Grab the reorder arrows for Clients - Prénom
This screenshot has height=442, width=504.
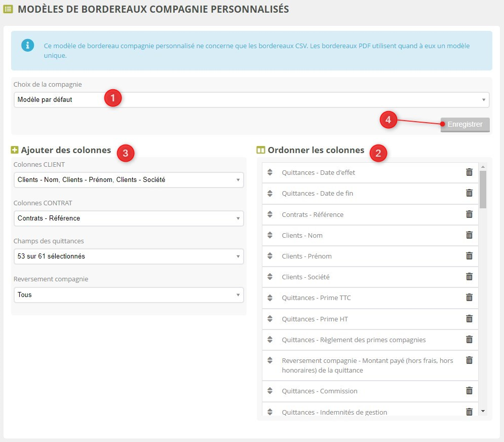[x=270, y=256]
